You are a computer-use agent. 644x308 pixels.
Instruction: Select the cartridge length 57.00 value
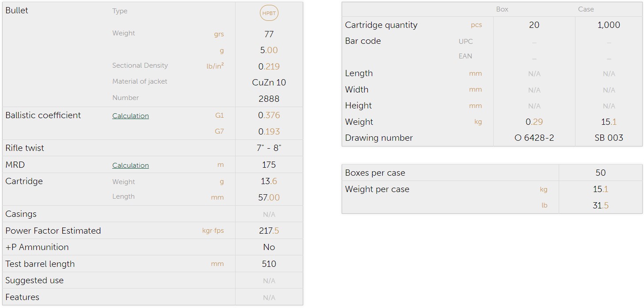pos(269,197)
